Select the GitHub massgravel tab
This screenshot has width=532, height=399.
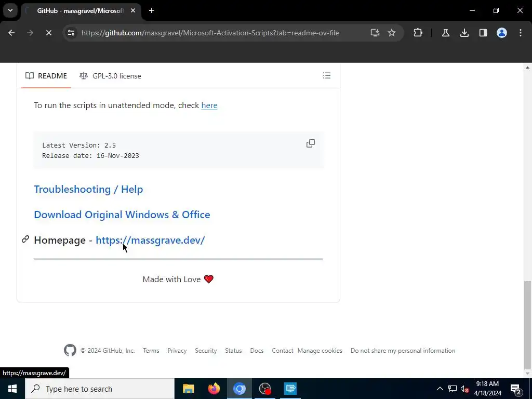[81, 11]
